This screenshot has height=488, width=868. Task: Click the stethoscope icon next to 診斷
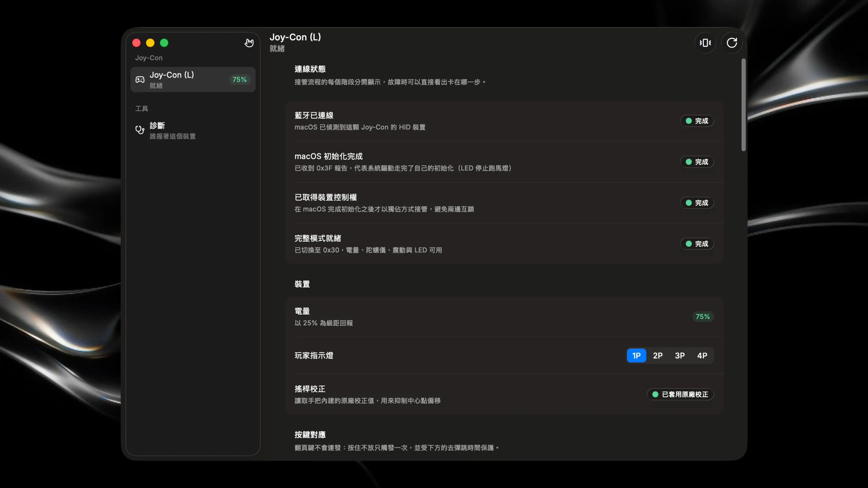140,130
